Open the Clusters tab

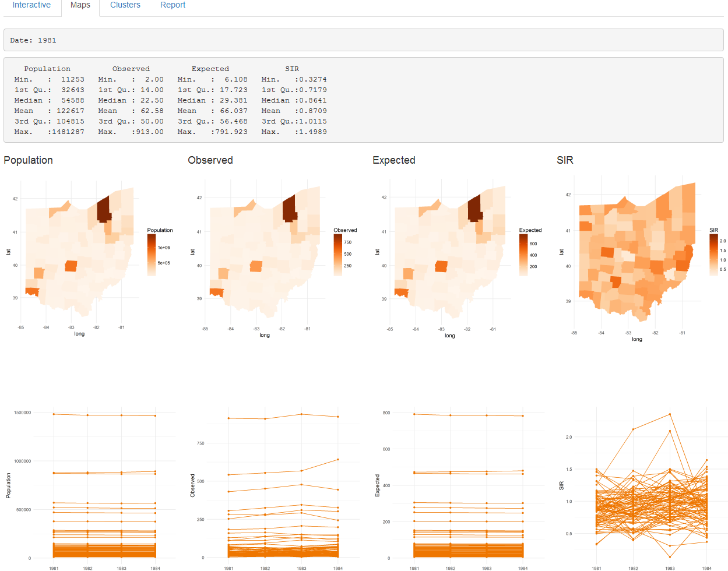pos(125,5)
